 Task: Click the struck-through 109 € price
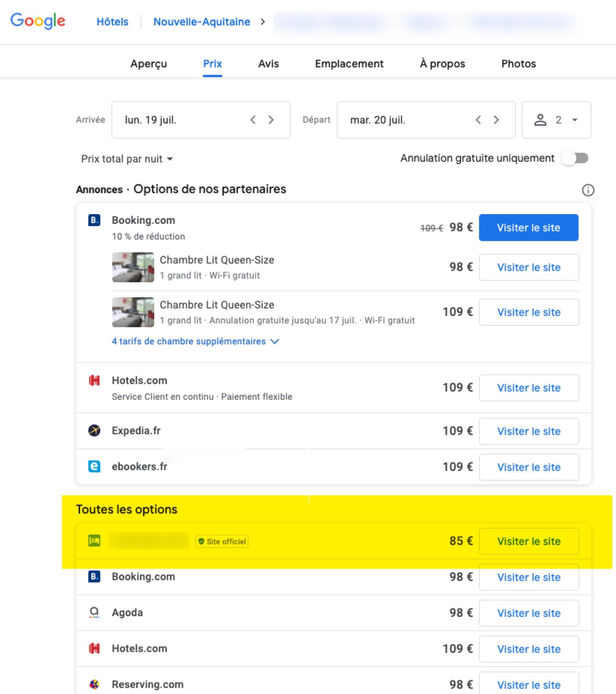[x=431, y=228]
